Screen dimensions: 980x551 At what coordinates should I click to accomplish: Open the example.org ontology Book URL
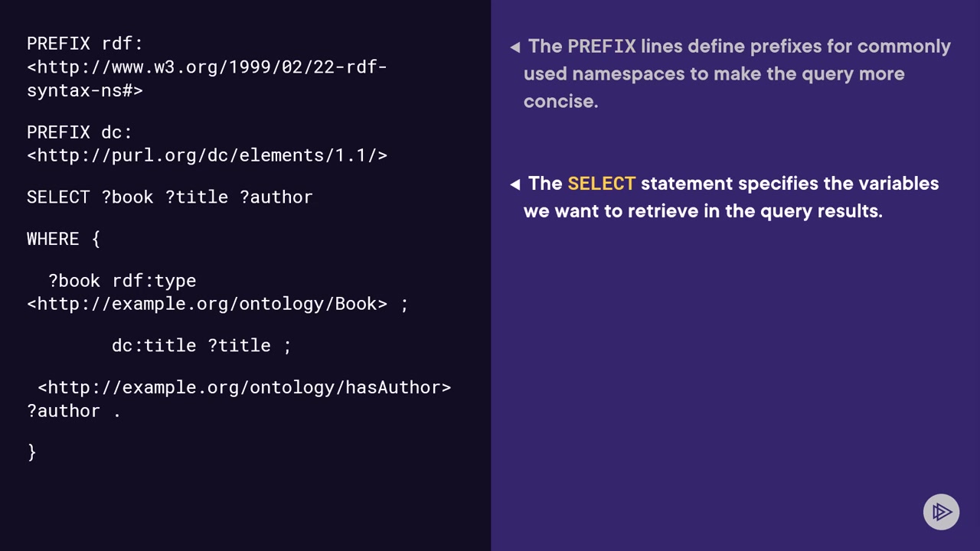click(207, 304)
